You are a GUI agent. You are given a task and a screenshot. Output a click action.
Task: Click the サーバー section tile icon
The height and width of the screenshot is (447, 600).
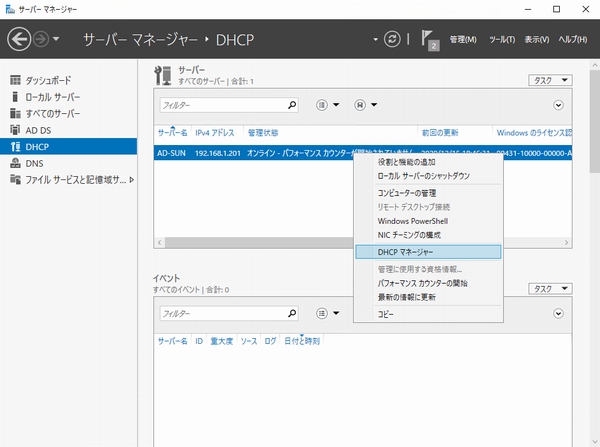coord(163,75)
